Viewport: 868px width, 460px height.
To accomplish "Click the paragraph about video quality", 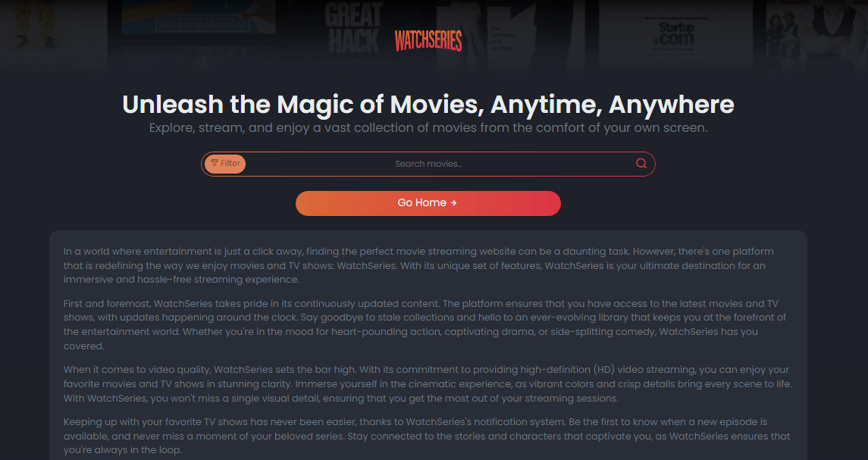I will coord(428,383).
